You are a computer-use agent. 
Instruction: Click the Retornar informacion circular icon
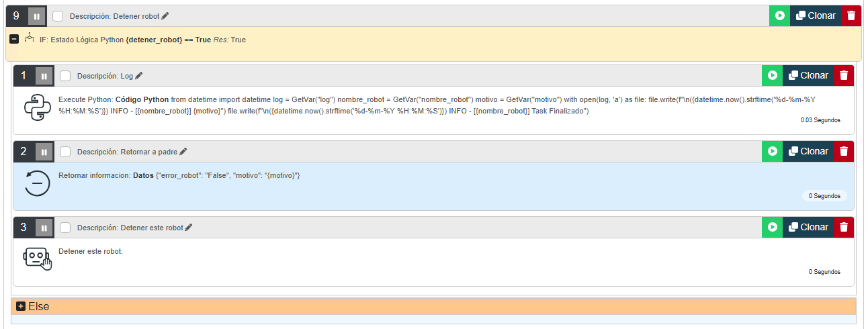38,183
